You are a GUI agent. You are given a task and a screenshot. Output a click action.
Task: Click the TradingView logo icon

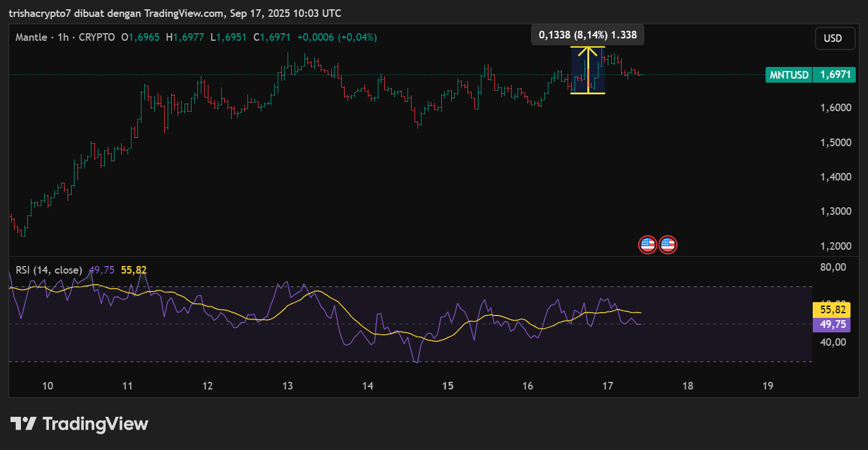[24, 424]
